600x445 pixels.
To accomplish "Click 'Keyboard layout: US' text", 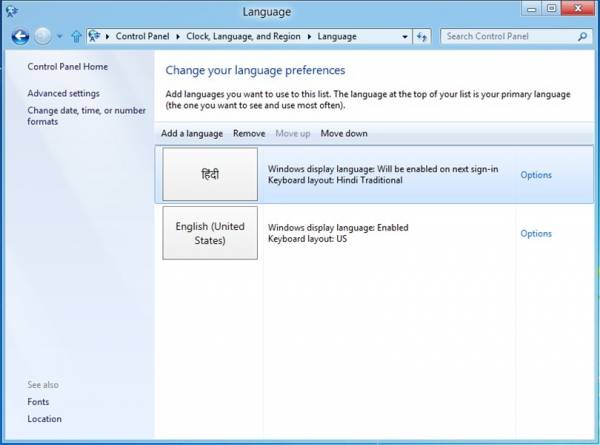I will (307, 239).
